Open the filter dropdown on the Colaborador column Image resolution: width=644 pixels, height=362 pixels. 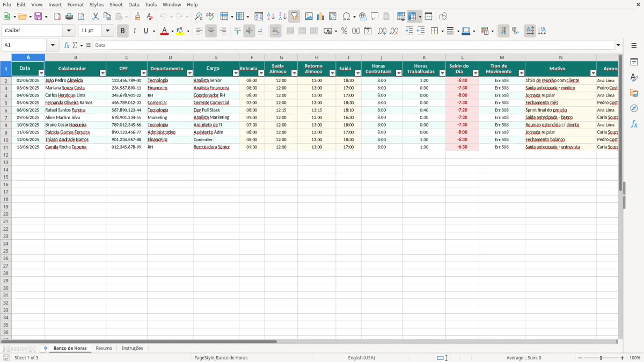point(103,73)
